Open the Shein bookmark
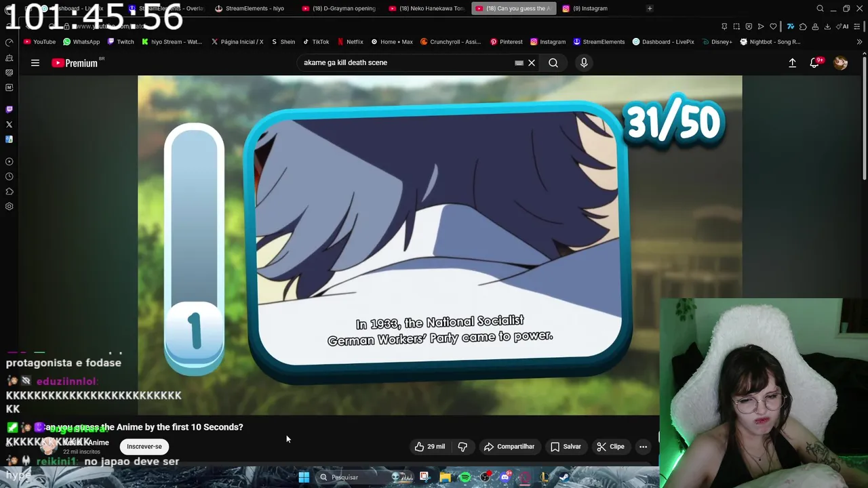The image size is (868, 488). pos(283,42)
